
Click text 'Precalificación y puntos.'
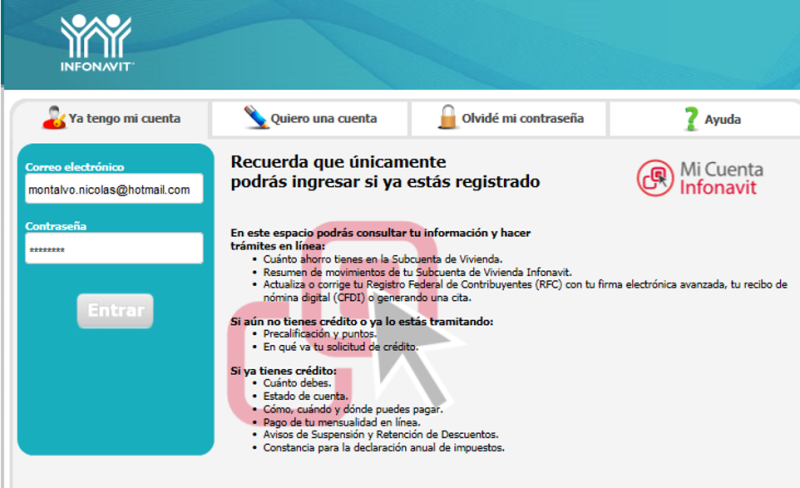pyautogui.click(x=320, y=334)
